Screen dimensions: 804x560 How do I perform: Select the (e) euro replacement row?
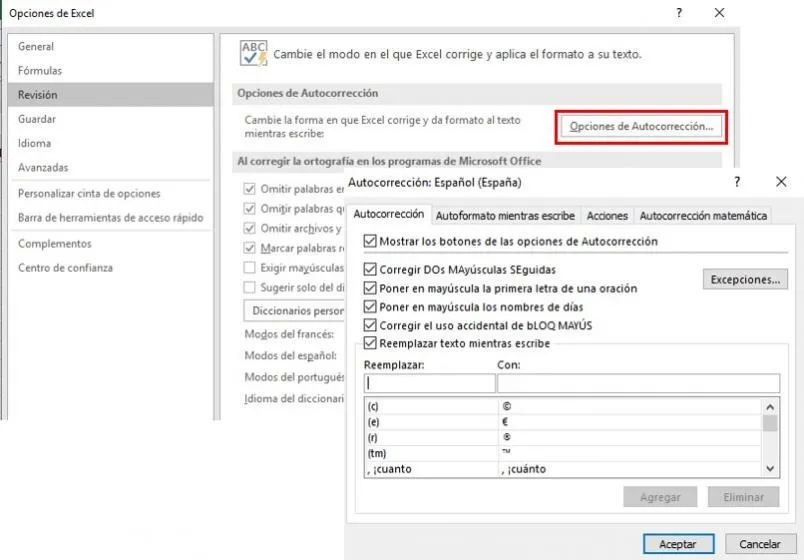tap(563, 422)
